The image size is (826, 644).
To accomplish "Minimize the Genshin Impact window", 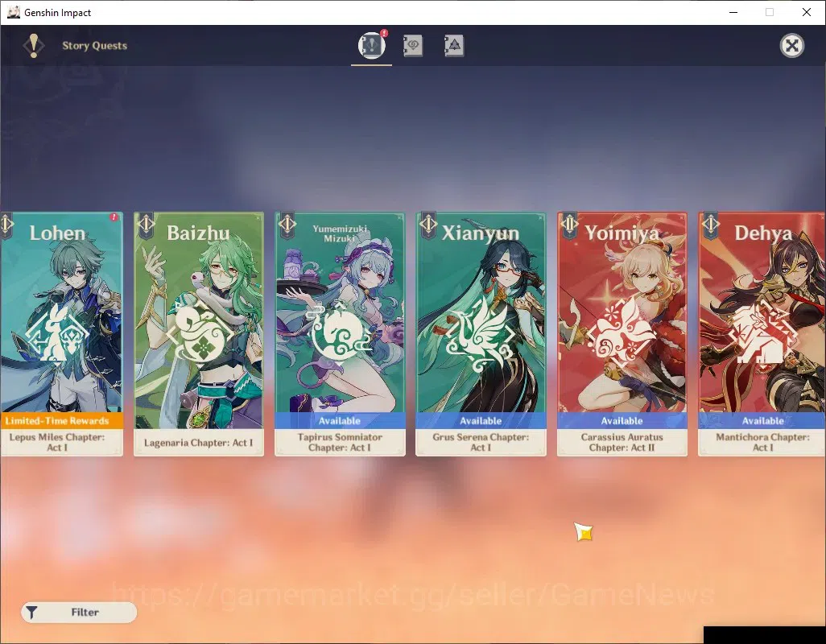I will click(x=733, y=12).
